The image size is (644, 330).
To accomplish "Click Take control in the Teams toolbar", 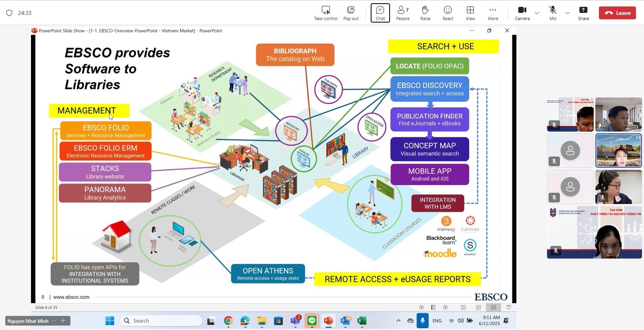I will click(326, 13).
